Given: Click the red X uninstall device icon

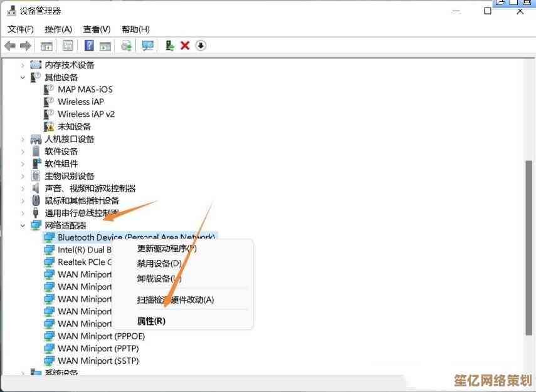Looking at the screenshot, I should click(x=185, y=46).
